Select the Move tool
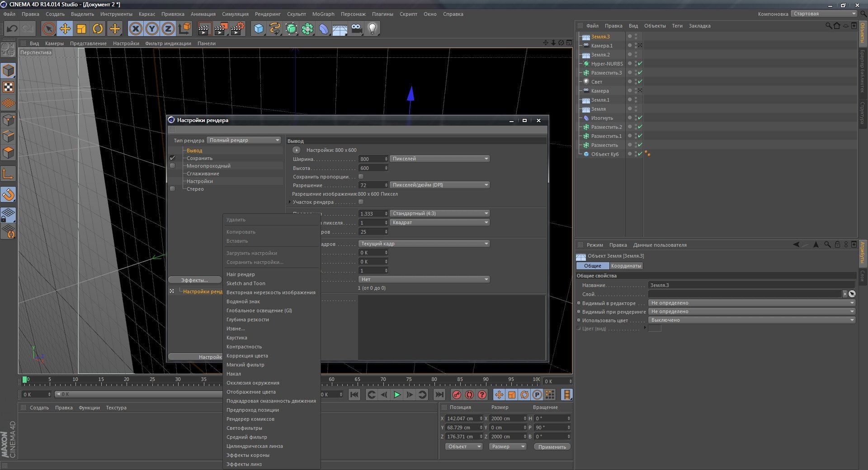 65,29
